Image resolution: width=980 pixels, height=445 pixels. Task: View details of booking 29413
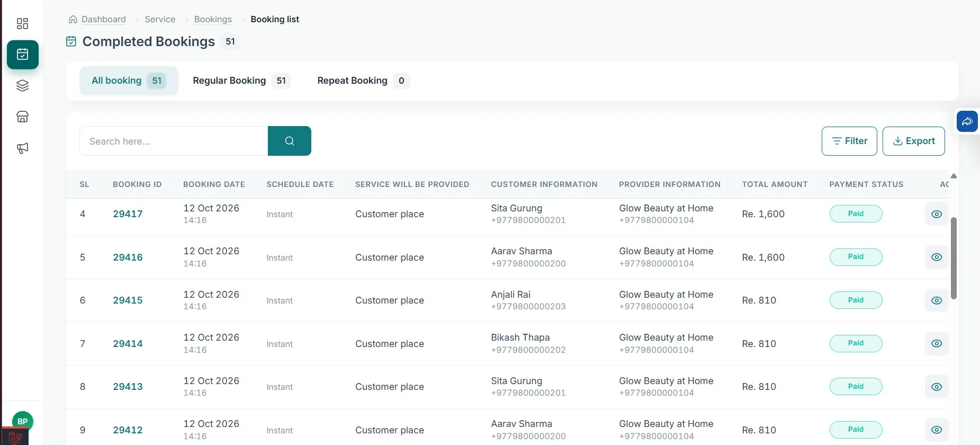point(937,387)
